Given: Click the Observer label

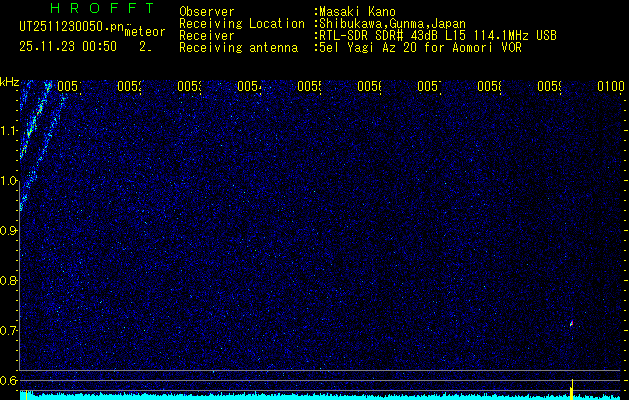Looking at the screenshot, I should 207,12.
